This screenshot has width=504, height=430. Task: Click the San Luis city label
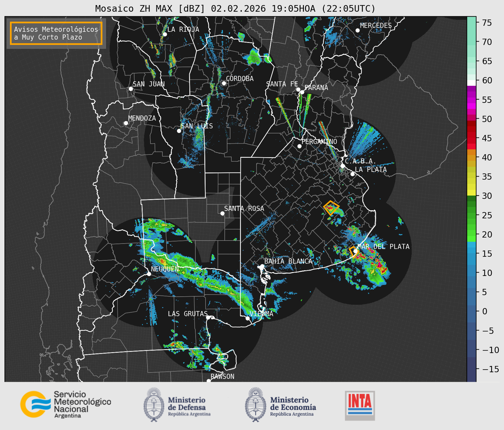point(197,126)
